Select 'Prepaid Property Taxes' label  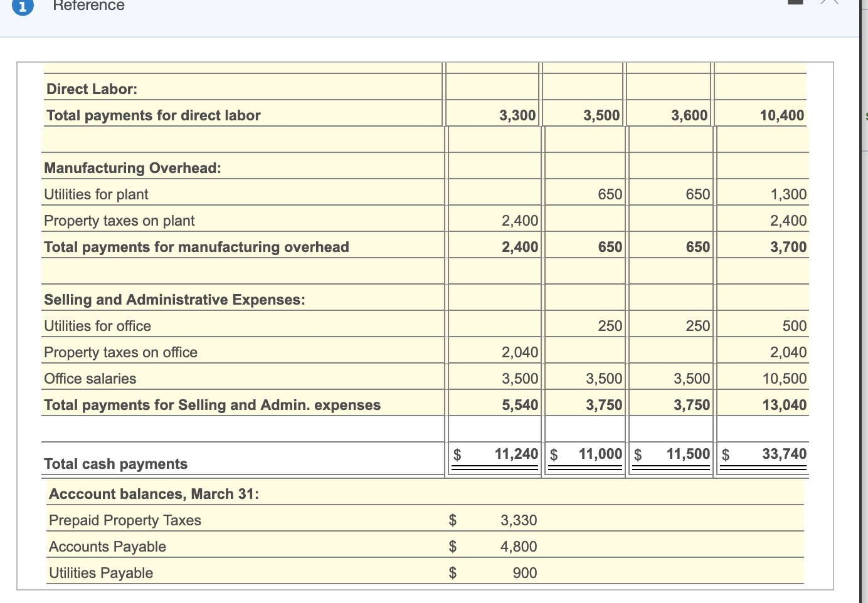tap(125, 520)
